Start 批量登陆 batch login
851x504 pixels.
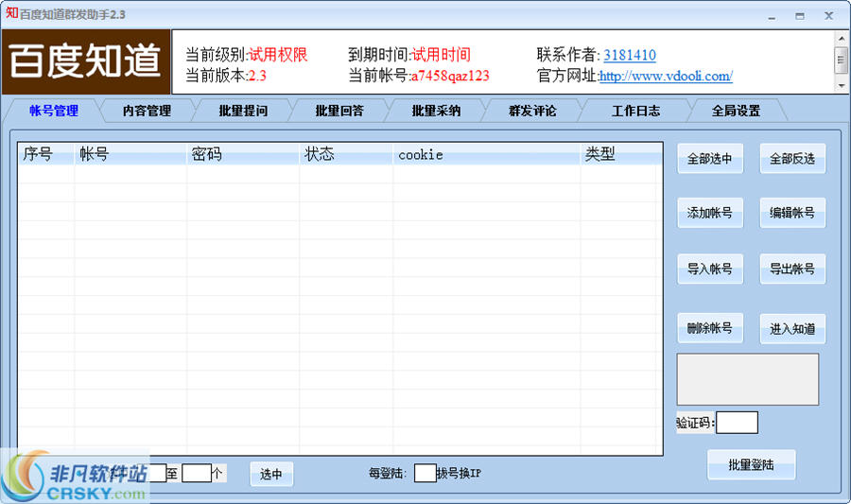751,464
